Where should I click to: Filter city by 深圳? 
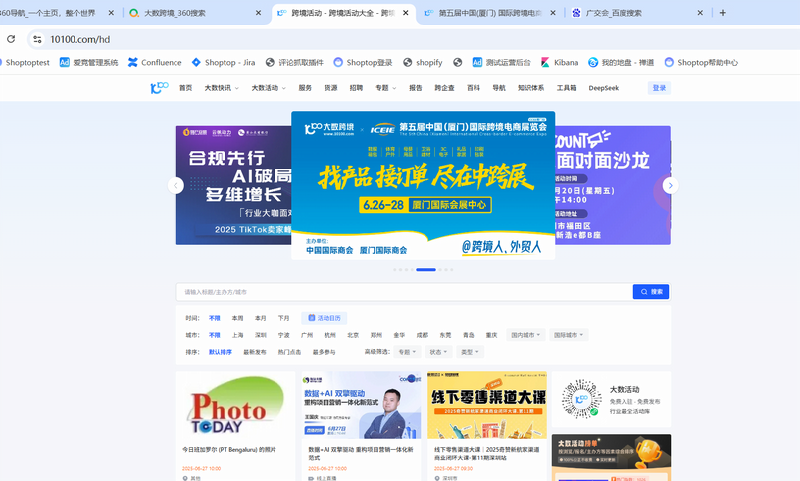pyautogui.click(x=260, y=335)
